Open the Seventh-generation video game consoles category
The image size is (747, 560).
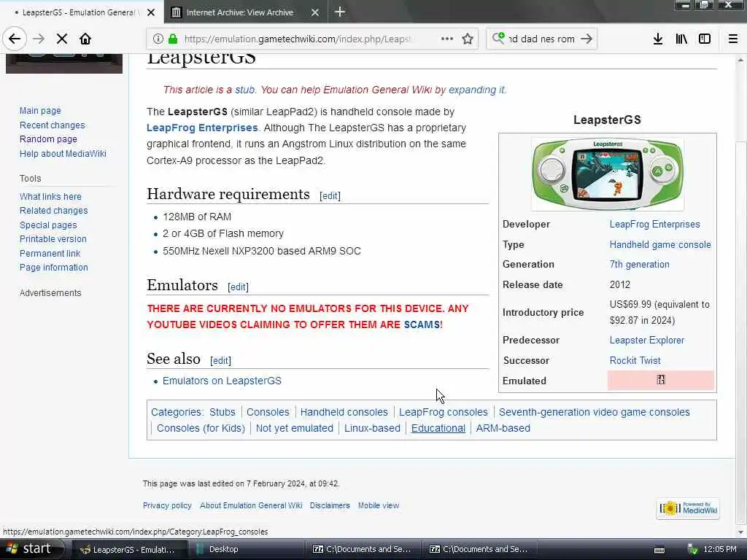pyautogui.click(x=594, y=413)
